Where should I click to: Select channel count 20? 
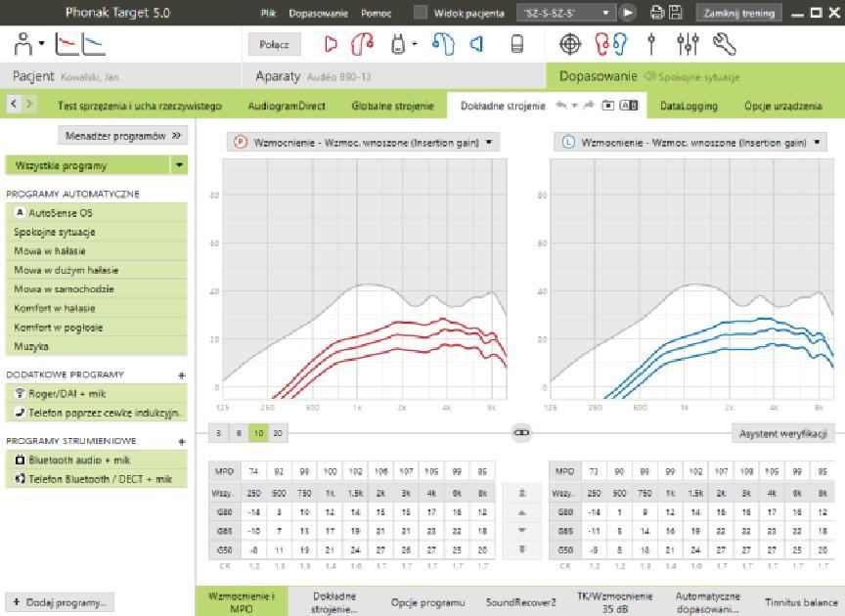tap(278, 433)
